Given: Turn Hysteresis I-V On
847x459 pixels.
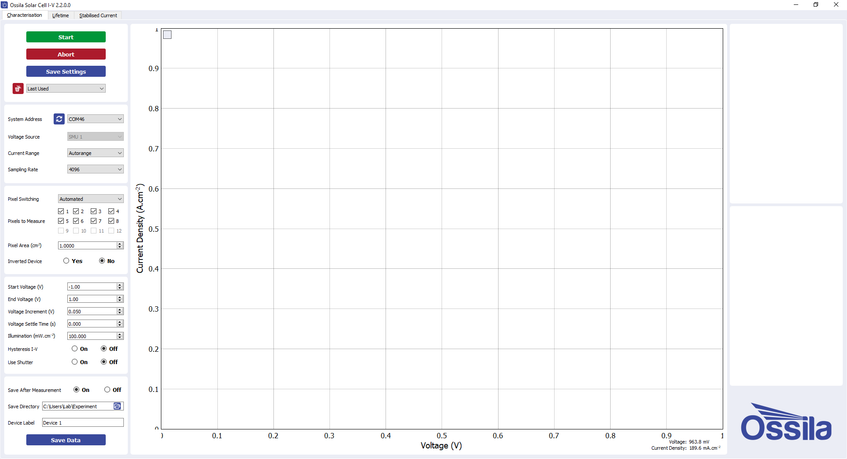Looking at the screenshot, I should [x=74, y=349].
